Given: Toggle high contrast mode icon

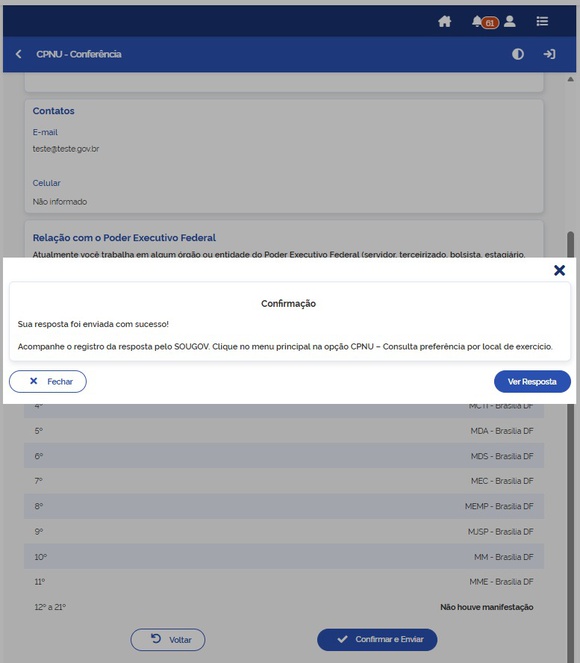Looking at the screenshot, I should pyautogui.click(x=517, y=54).
